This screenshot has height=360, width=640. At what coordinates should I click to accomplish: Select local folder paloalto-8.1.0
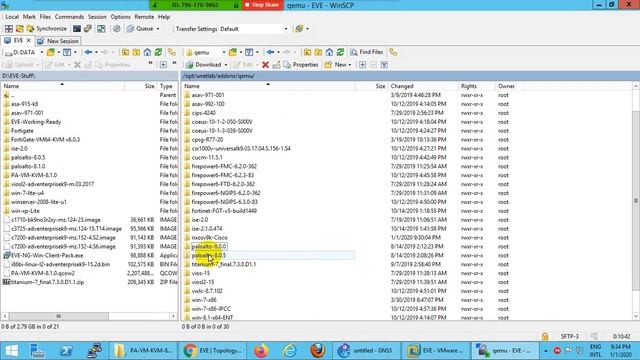(x=28, y=167)
